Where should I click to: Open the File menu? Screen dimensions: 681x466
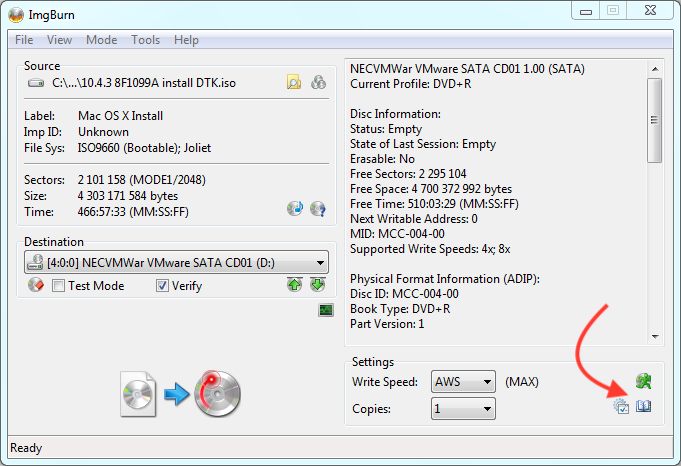tap(24, 40)
